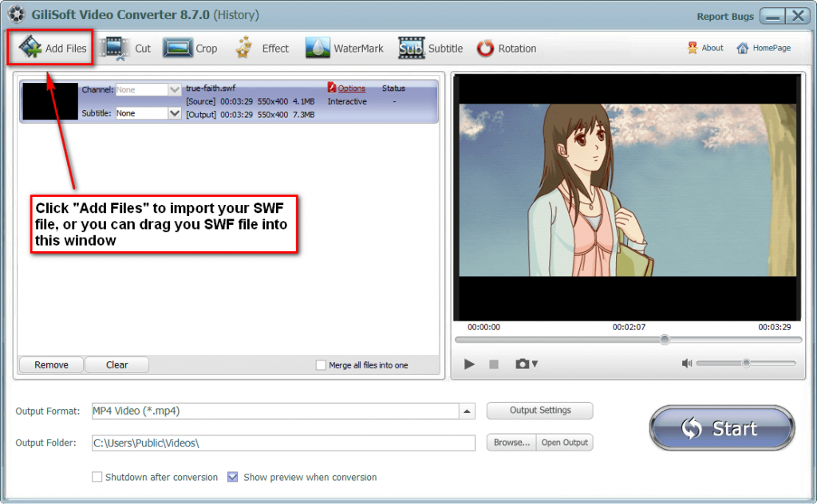
Task: Mute the preview with speaker icon
Action: (687, 363)
